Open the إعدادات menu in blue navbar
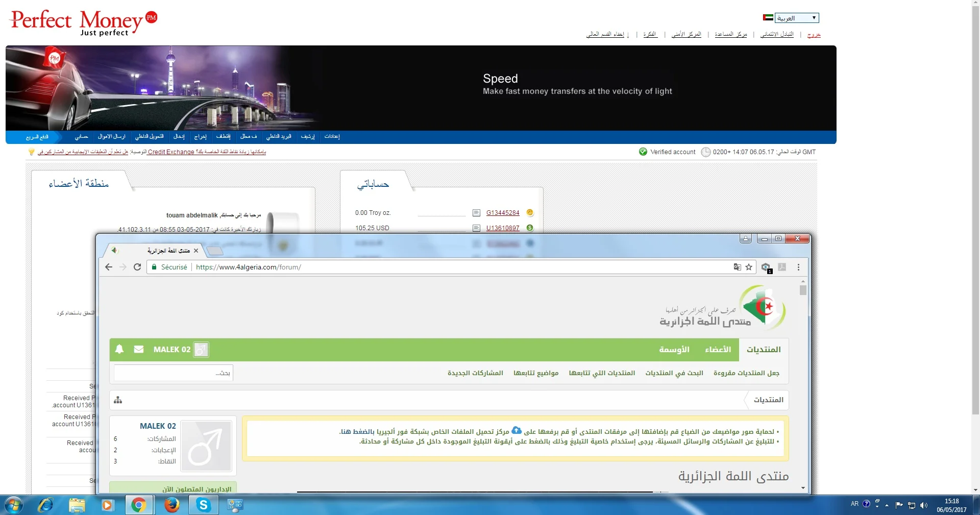Screen dimensions: 980x515 [332, 137]
